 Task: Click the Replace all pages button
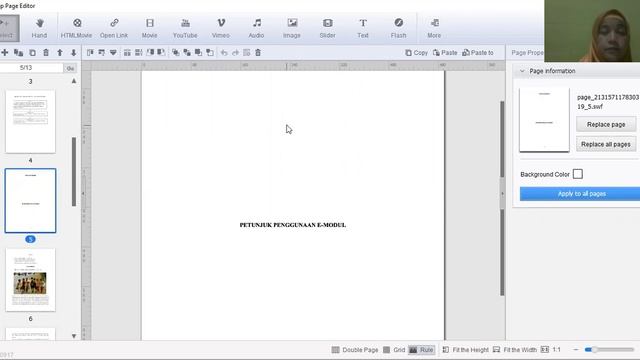[x=606, y=144]
